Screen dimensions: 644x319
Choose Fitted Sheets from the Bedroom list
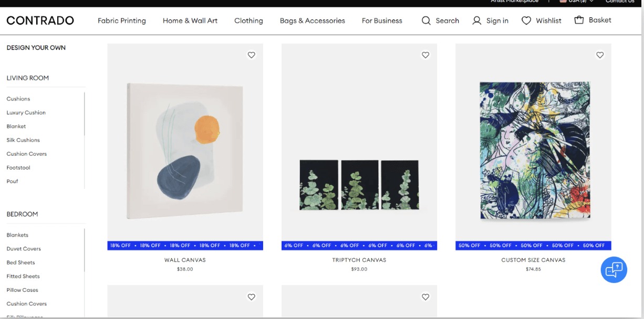click(x=23, y=276)
